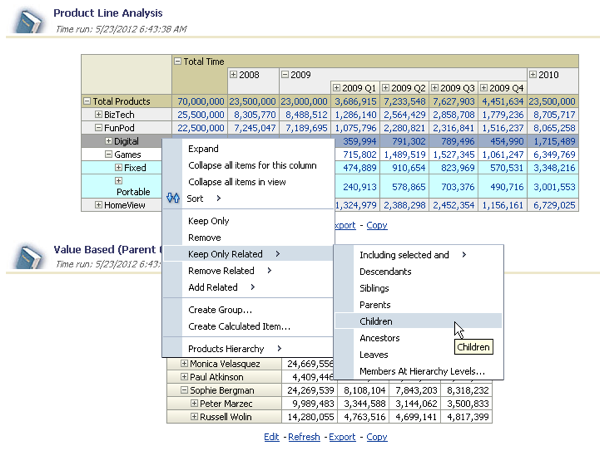600x451 pixels.
Task: Expand the HomeView product row
Action: pyautogui.click(x=98, y=205)
